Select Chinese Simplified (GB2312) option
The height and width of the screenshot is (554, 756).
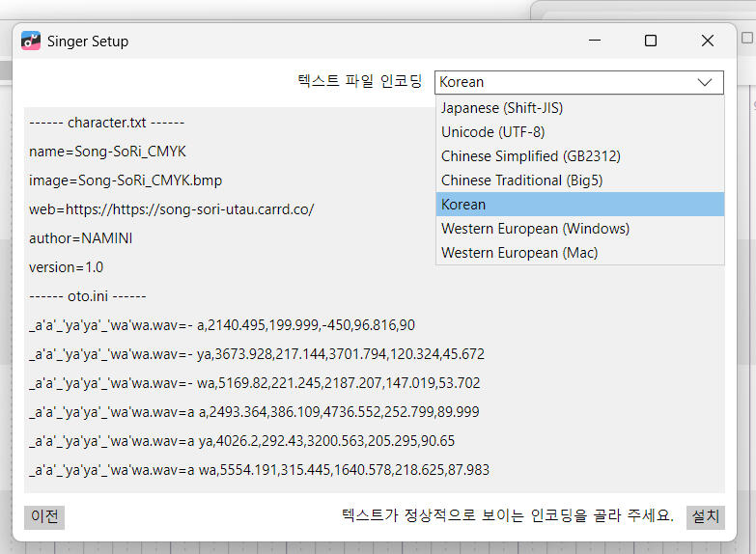pos(530,156)
